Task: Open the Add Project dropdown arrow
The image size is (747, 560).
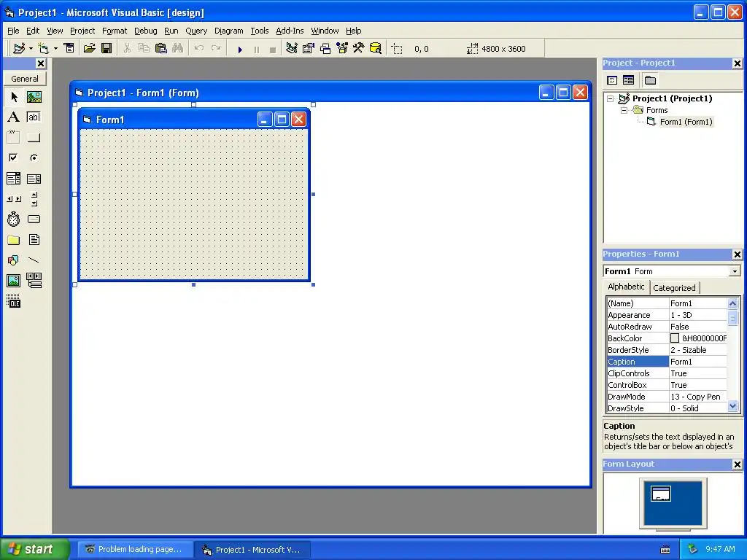Action: [31, 49]
